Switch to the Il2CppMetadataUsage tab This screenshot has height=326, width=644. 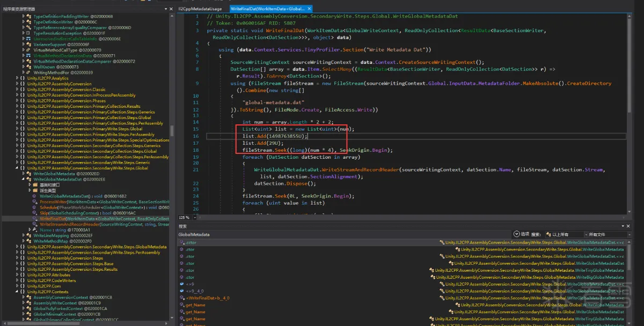pyautogui.click(x=200, y=9)
